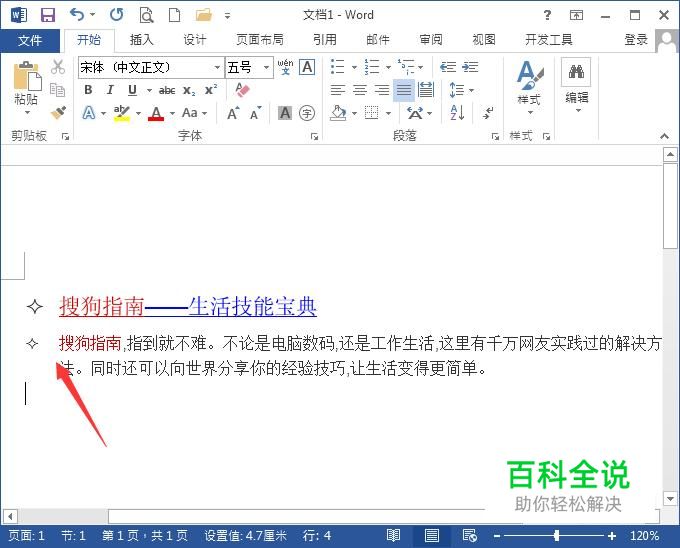Increase paragraph indent
Viewport: 680px width, 548px height.
pyautogui.click(x=470, y=67)
